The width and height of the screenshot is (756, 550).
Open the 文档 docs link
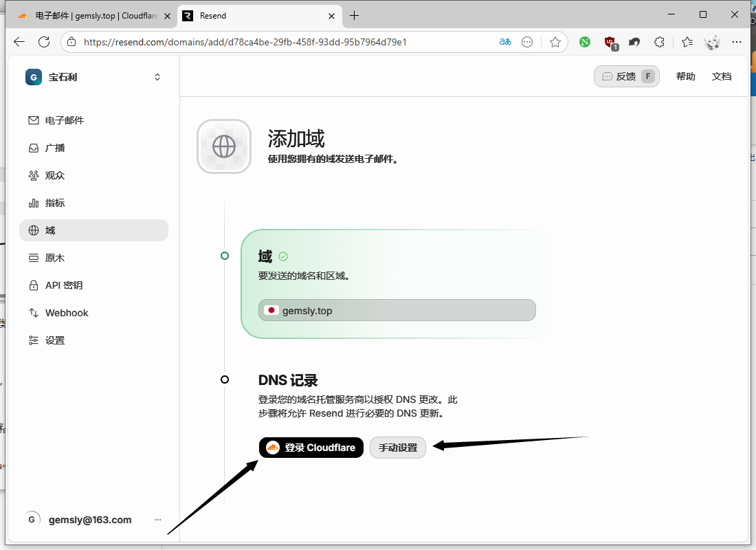click(722, 76)
